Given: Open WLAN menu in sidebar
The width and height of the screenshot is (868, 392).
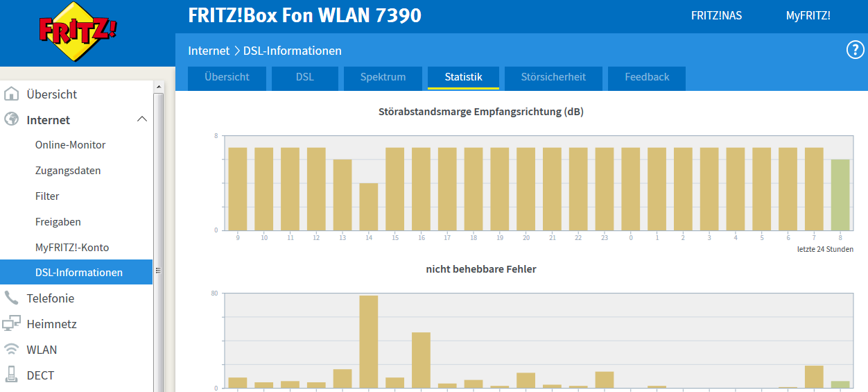Looking at the screenshot, I should coord(42,350).
